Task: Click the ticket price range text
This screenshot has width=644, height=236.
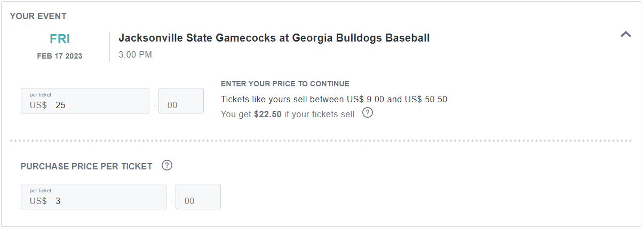Action: (x=333, y=99)
